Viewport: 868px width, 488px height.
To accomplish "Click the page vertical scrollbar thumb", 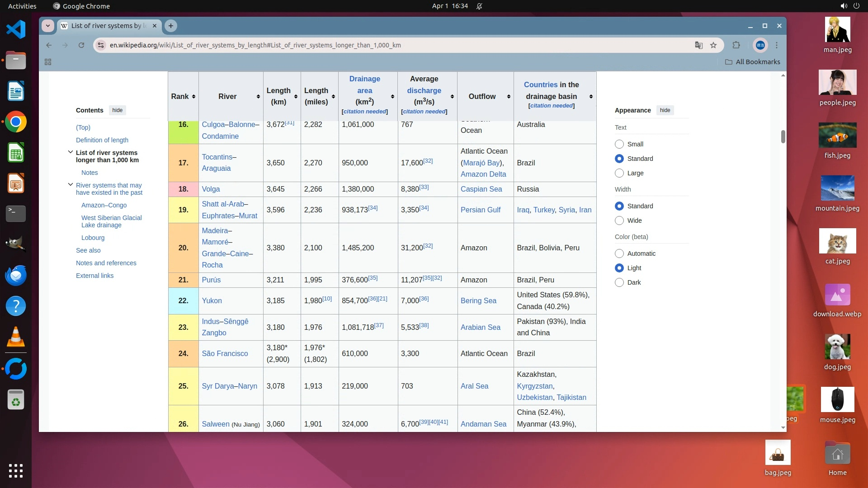I will click(783, 136).
